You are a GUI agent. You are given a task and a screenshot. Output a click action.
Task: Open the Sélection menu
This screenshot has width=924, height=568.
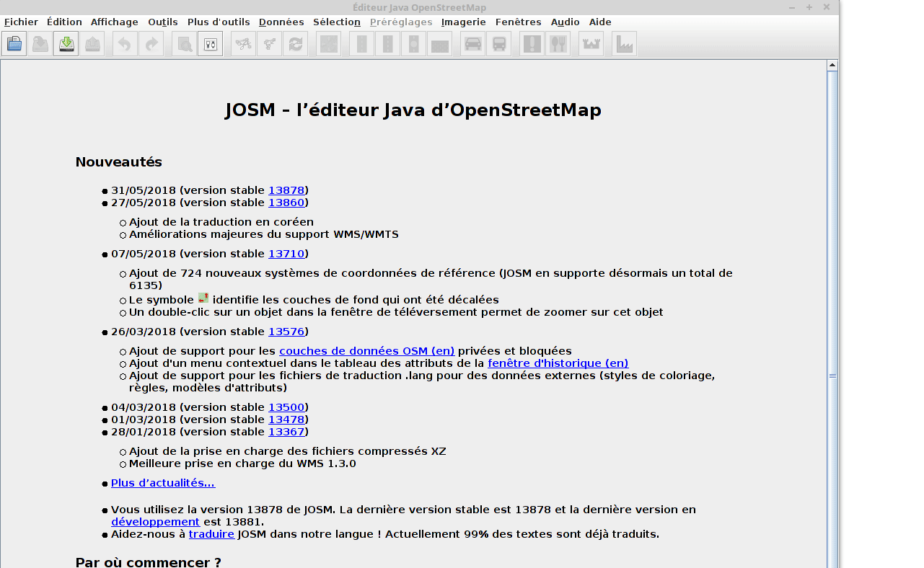(337, 22)
